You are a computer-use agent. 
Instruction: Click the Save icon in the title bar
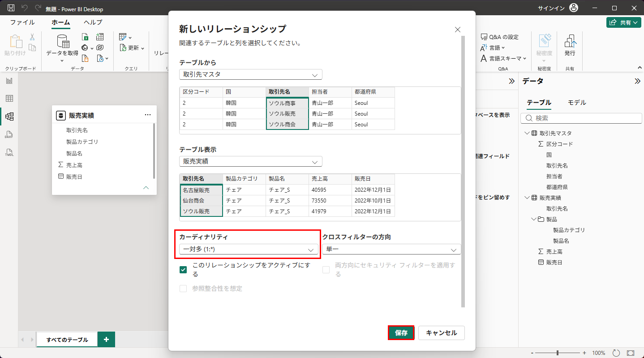11,8
